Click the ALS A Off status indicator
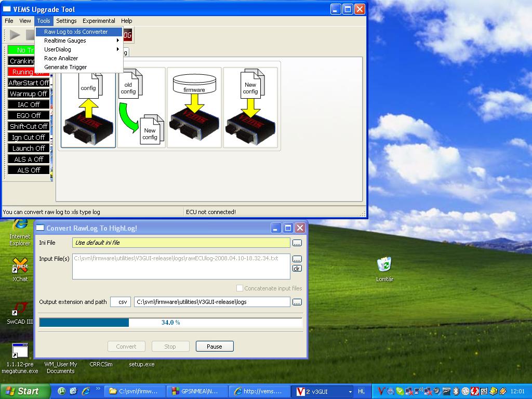The height and width of the screenshot is (399, 532). (x=29, y=159)
